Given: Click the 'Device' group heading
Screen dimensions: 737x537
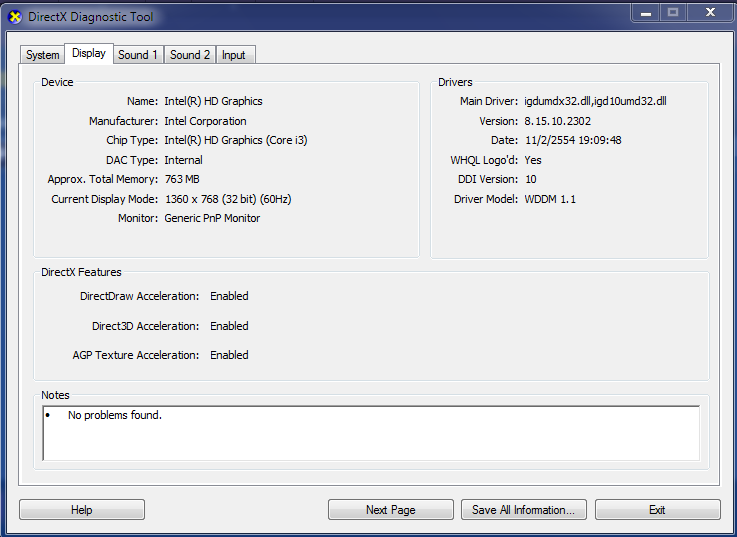Looking at the screenshot, I should click(x=57, y=82).
